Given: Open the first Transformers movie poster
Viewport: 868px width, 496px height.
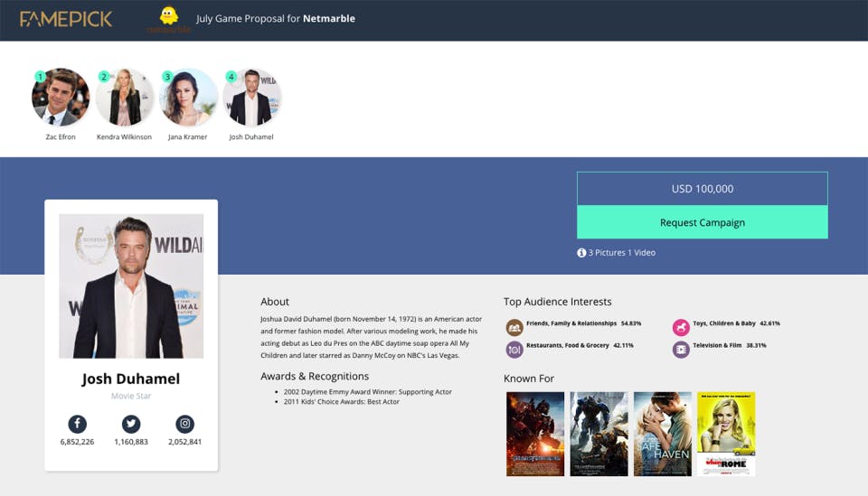Looking at the screenshot, I should 535,434.
